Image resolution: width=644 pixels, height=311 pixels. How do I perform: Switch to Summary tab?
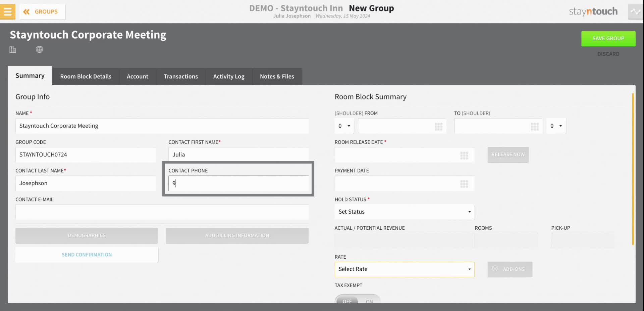[x=30, y=76]
